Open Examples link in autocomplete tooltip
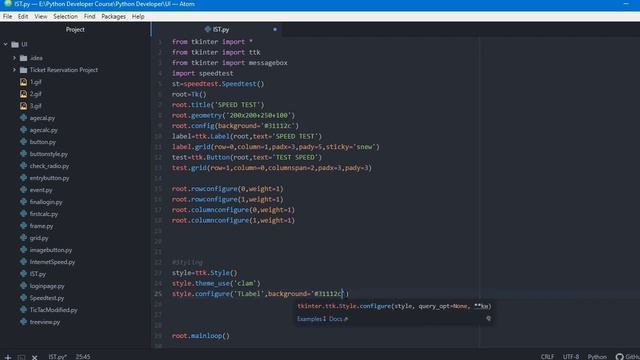 click(311, 319)
